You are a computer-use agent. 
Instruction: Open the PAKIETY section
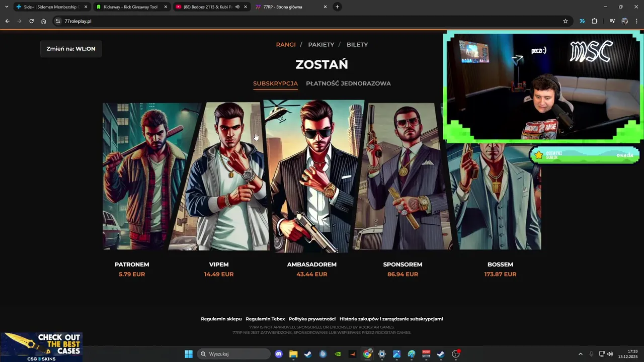(321, 45)
